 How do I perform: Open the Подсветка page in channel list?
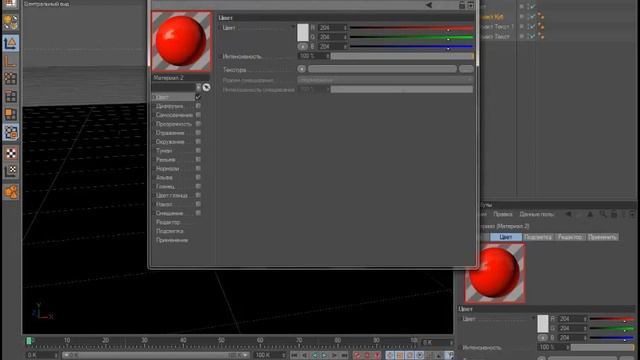[170, 231]
